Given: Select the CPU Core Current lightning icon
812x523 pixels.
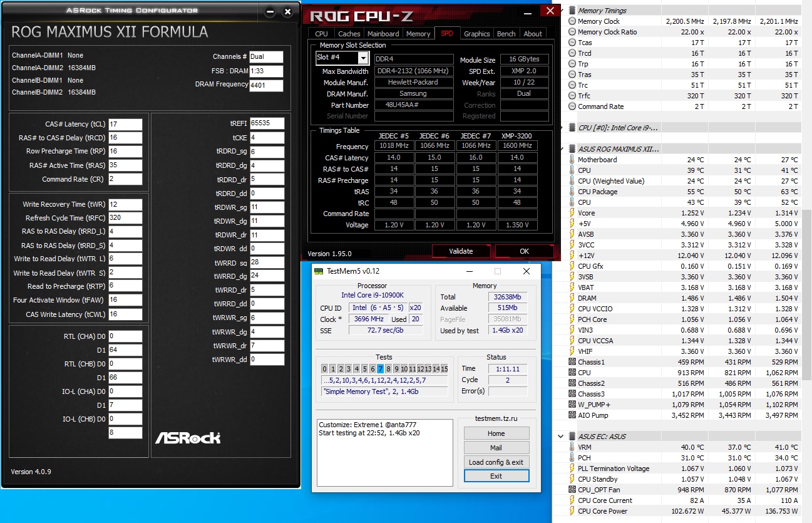Looking at the screenshot, I should 572,500.
